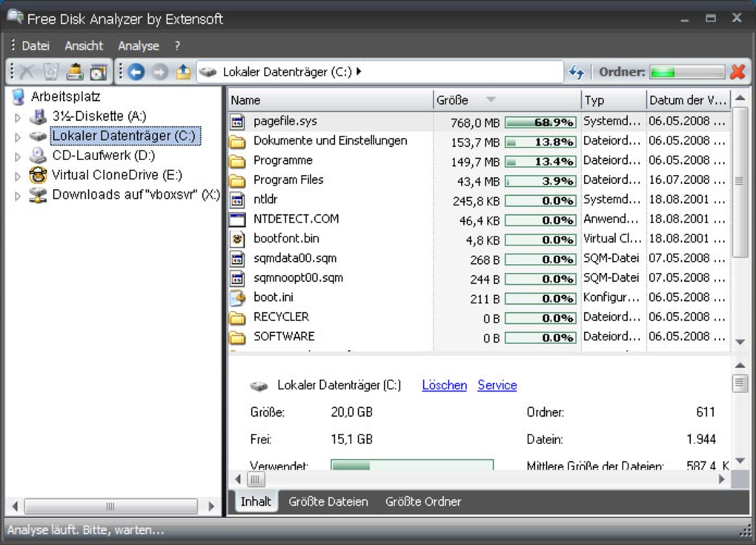This screenshot has width=756, height=545.
Task: Expand the Virtual CloneDrive (E:) entry
Action: point(16,175)
